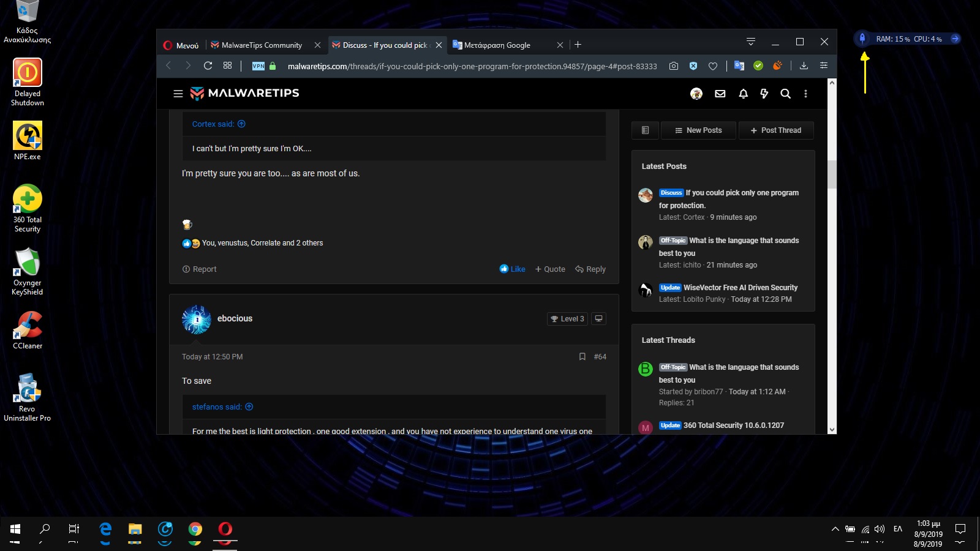The width and height of the screenshot is (980, 551).
Task: Open the three-dot more options menu
Action: pos(805,94)
